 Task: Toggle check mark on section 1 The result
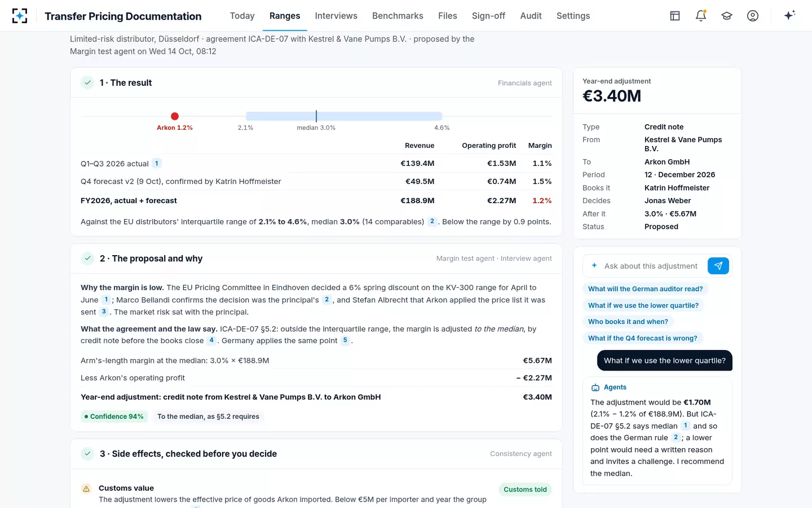click(87, 82)
